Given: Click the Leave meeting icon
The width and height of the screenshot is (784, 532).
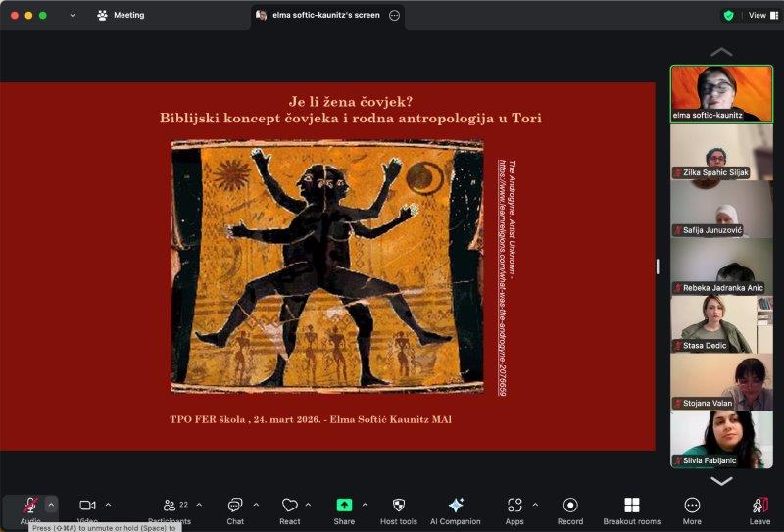Looking at the screenshot, I should [x=760, y=506].
